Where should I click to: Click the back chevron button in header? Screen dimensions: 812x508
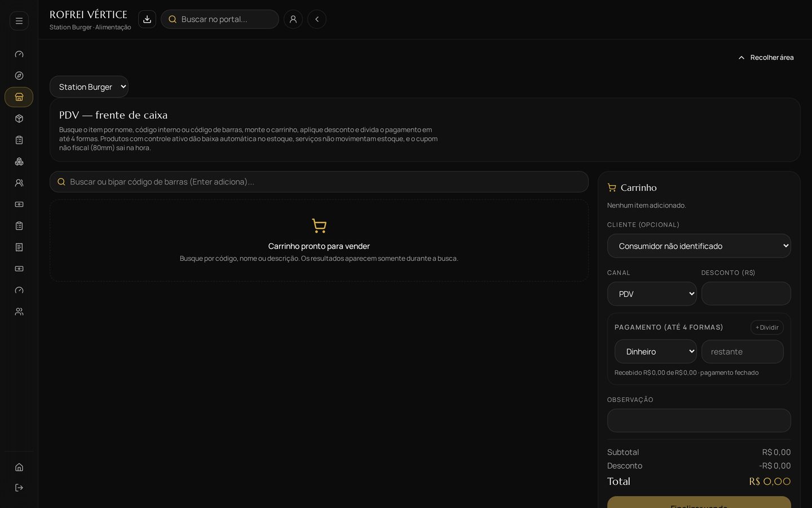[x=317, y=19]
